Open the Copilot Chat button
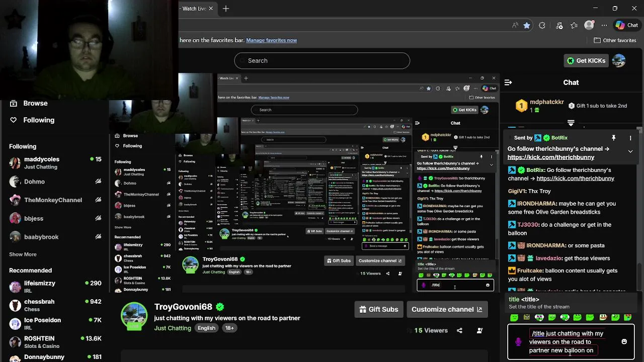Viewport: 644px width, 362px height. [x=627, y=25]
